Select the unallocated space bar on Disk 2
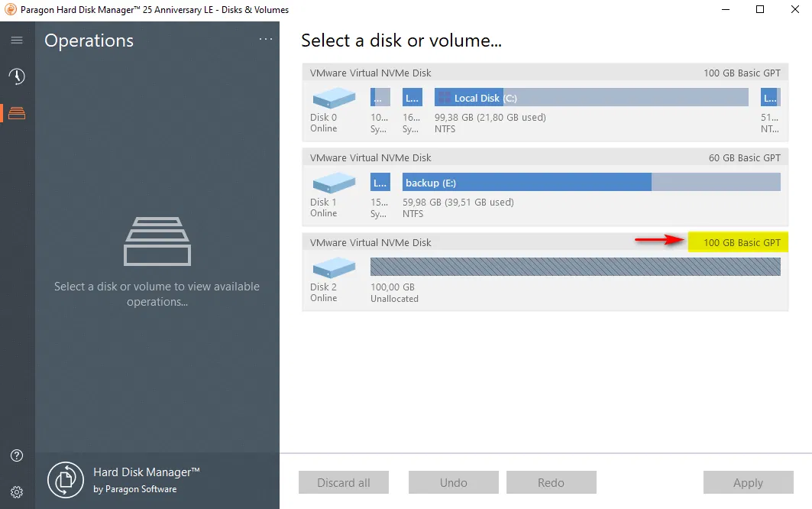The height and width of the screenshot is (509, 812). (x=575, y=267)
